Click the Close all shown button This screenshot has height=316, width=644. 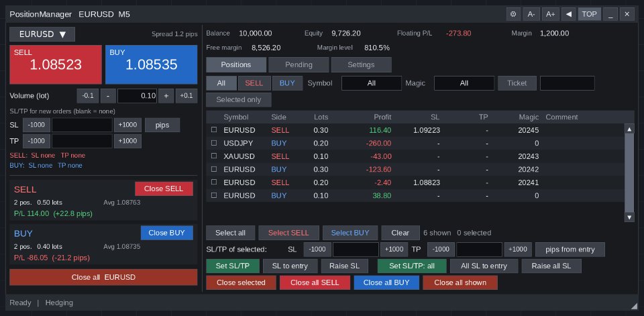460,282
